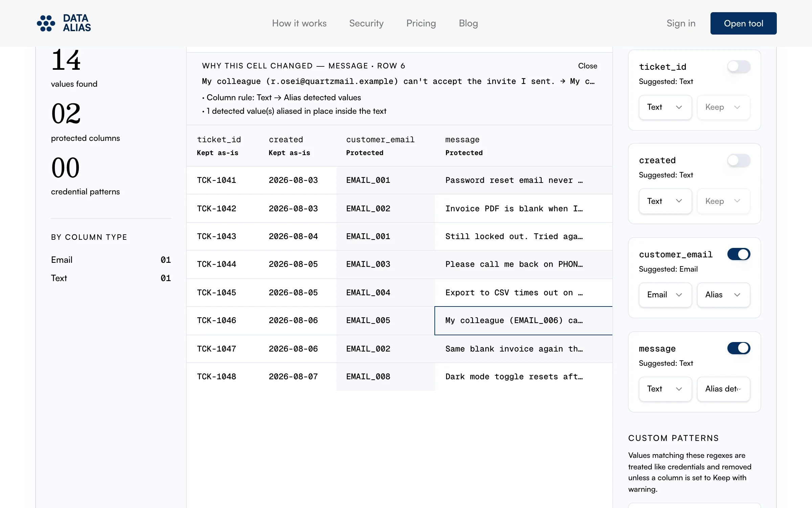This screenshot has height=508, width=812.
Task: Click the Sign in link
Action: [x=681, y=23]
